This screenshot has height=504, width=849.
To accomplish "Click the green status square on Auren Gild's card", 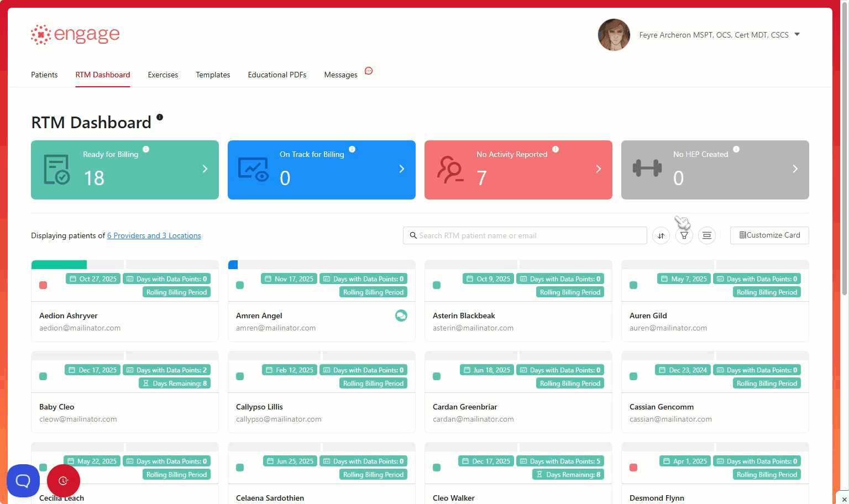I will coord(633,285).
